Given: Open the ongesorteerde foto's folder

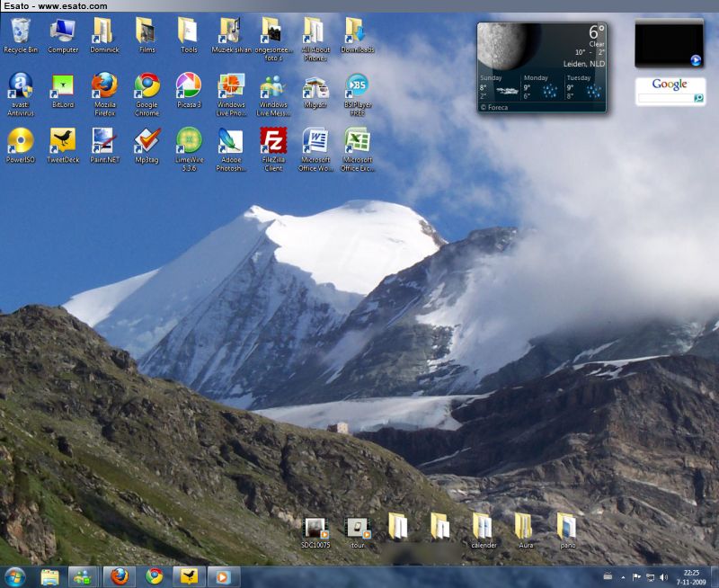Looking at the screenshot, I should coord(273,40).
